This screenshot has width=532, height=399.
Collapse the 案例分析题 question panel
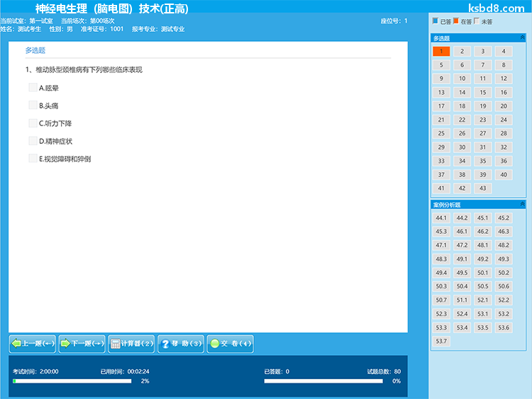(523, 203)
